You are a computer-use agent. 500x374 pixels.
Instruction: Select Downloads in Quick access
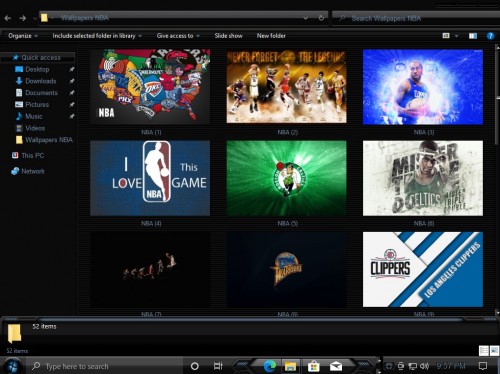[40, 81]
